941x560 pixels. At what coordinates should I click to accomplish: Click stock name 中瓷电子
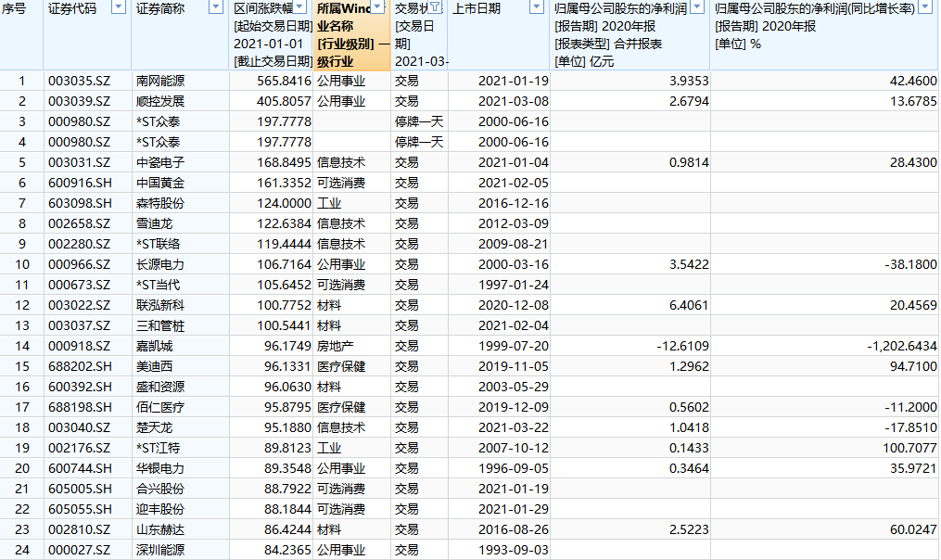[x=160, y=162]
